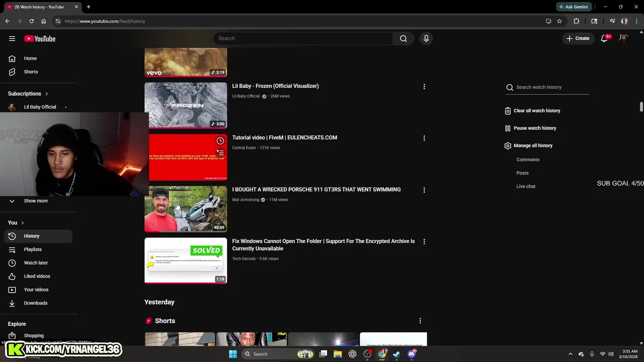Open options for EULENCHEATS tutorial video

pyautogui.click(x=424, y=138)
